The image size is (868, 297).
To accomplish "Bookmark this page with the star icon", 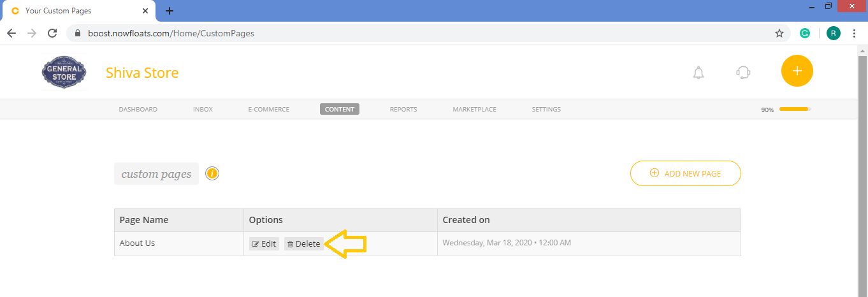I will [779, 33].
